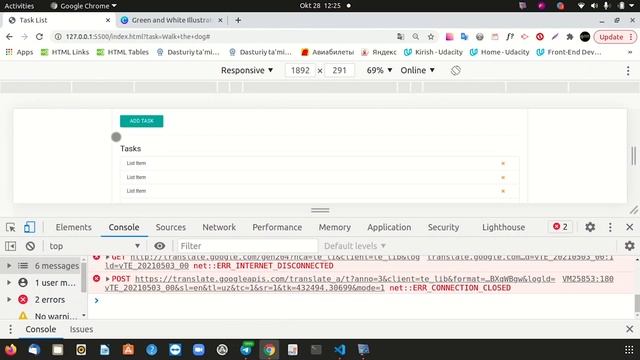Select the No warnings sidebar row

tap(43, 316)
